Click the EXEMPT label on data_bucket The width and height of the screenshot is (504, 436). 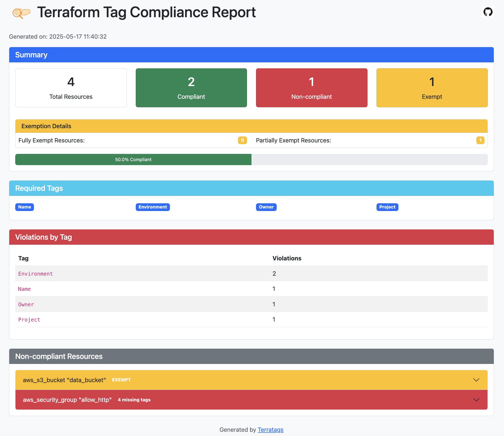point(121,380)
